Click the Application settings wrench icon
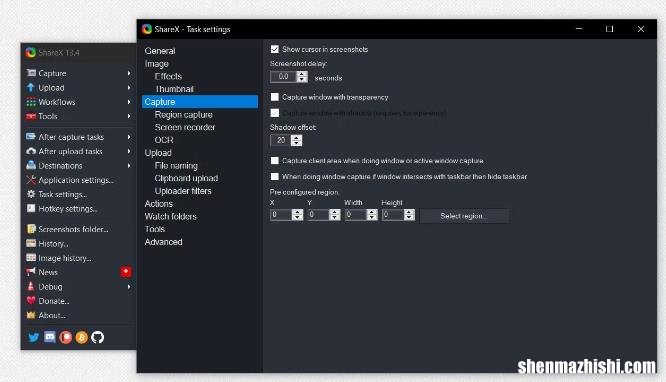The height and width of the screenshot is (382, 666). pyautogui.click(x=31, y=180)
